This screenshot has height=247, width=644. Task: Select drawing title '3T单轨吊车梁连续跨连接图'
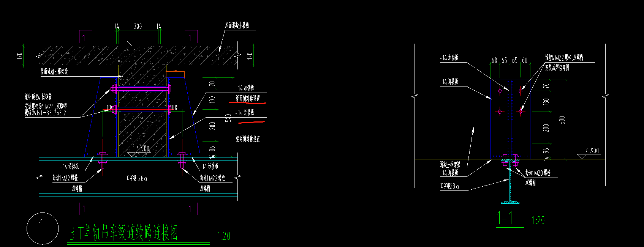point(123,233)
